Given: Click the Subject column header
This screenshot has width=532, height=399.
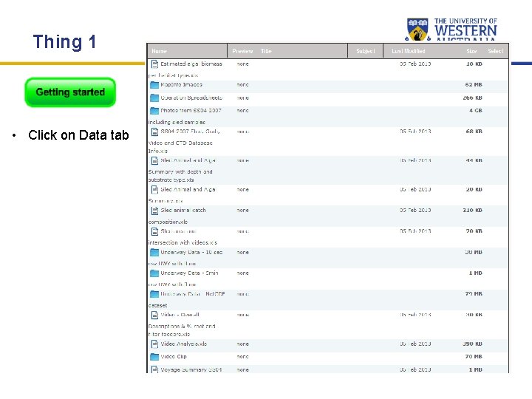Looking at the screenshot, I should pos(366,51).
